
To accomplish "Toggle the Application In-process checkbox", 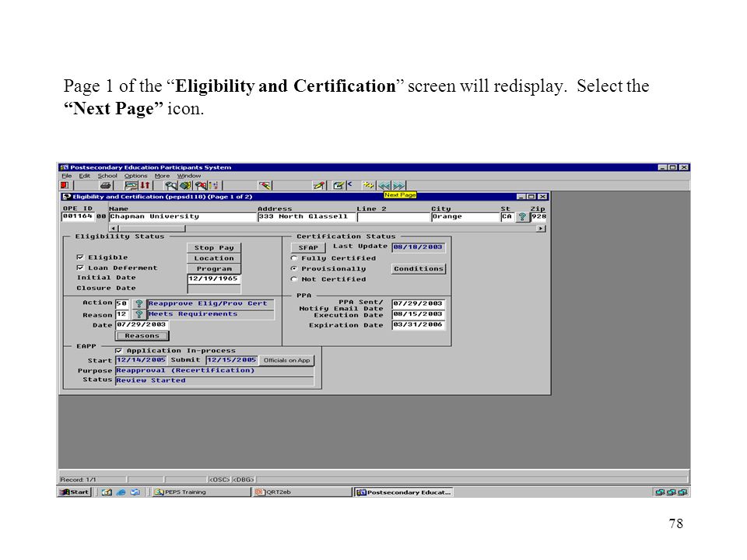I will click(x=118, y=351).
